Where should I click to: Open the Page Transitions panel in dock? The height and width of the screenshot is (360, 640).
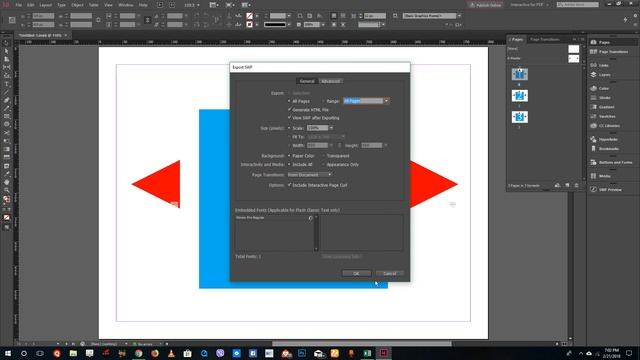pyautogui.click(x=609, y=52)
